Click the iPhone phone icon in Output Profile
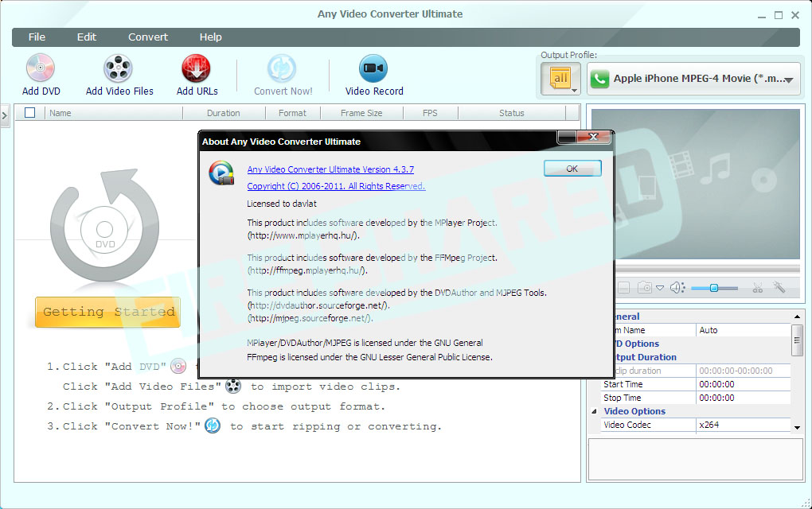The image size is (812, 509). pos(599,80)
